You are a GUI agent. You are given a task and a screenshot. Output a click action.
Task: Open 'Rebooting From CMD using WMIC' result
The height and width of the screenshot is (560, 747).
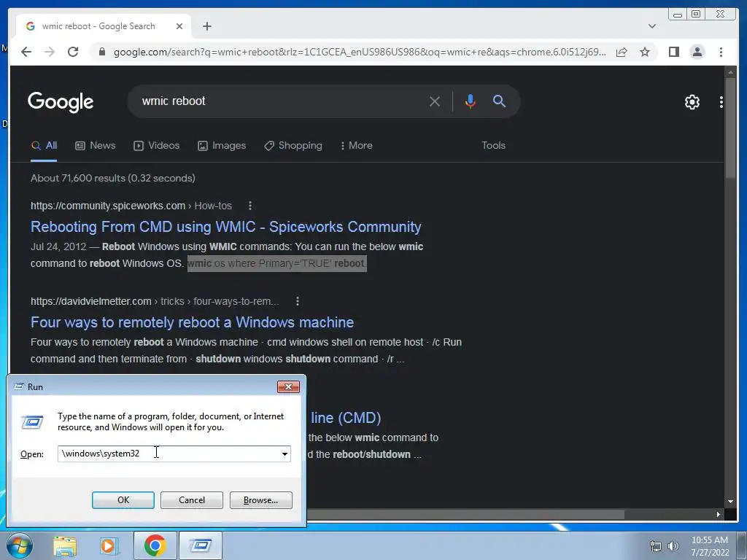[226, 227]
